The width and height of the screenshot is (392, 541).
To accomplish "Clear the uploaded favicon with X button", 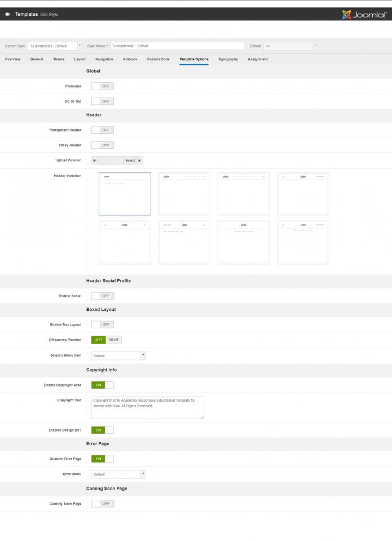I will coord(139,160).
